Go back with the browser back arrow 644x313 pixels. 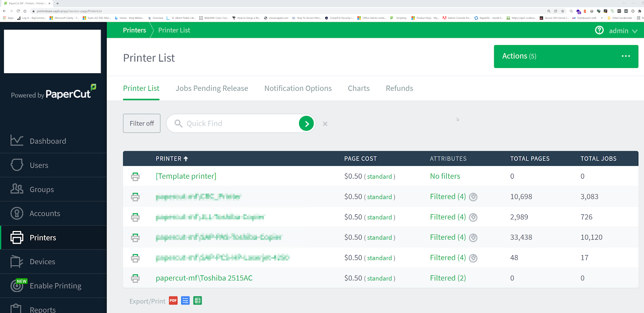pyautogui.click(x=4, y=11)
